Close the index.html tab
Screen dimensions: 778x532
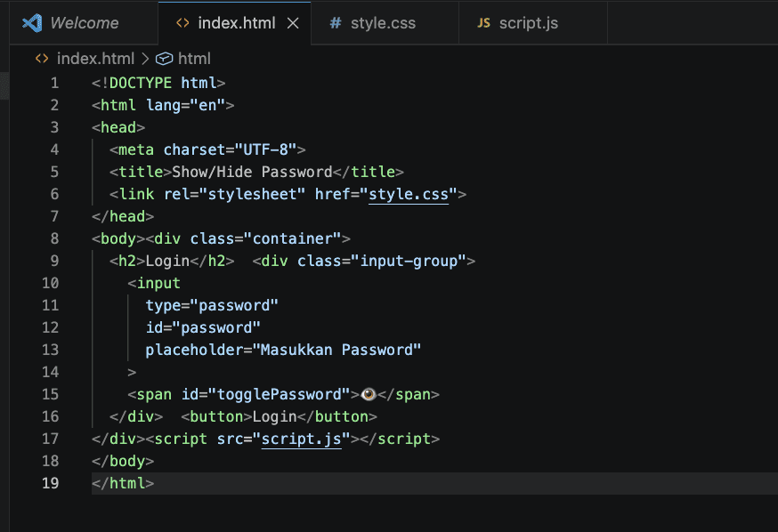(293, 23)
